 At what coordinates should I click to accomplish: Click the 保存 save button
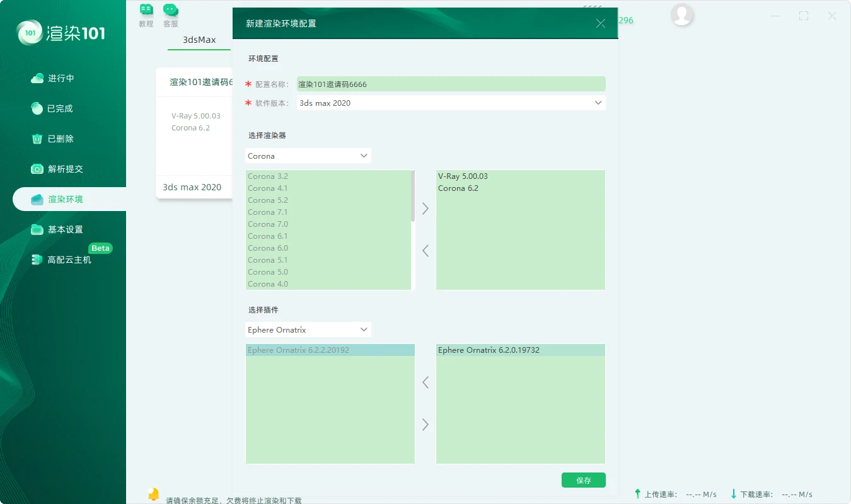tap(584, 480)
